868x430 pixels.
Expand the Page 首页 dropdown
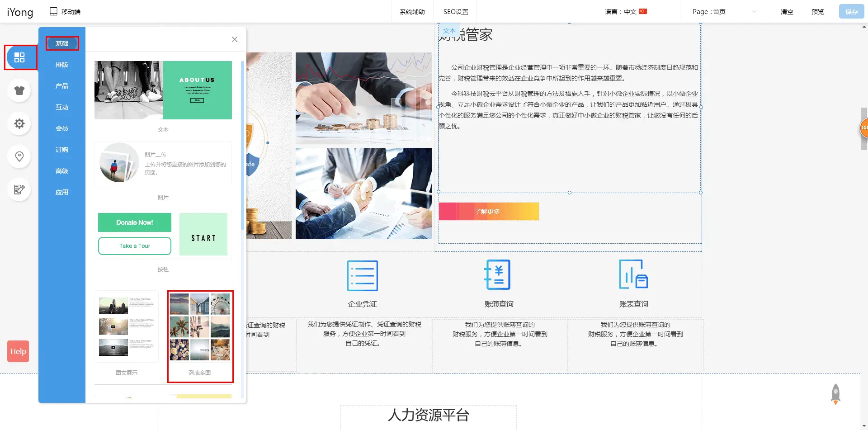tap(724, 12)
